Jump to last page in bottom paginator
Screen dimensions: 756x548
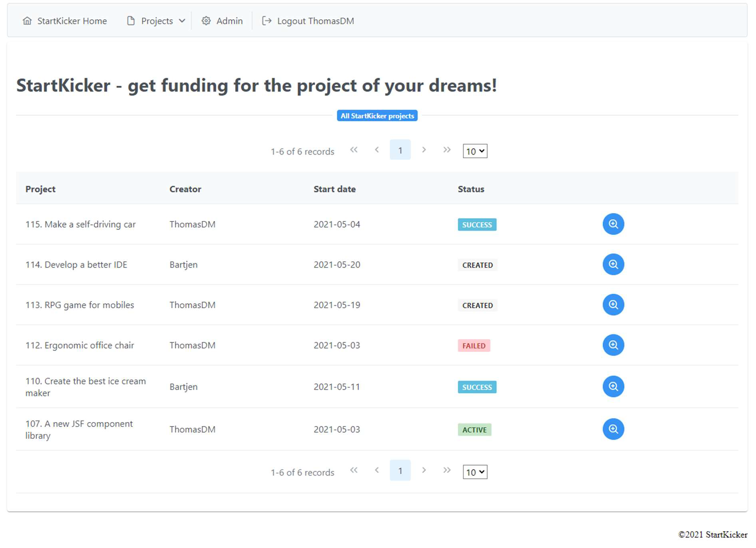click(447, 470)
